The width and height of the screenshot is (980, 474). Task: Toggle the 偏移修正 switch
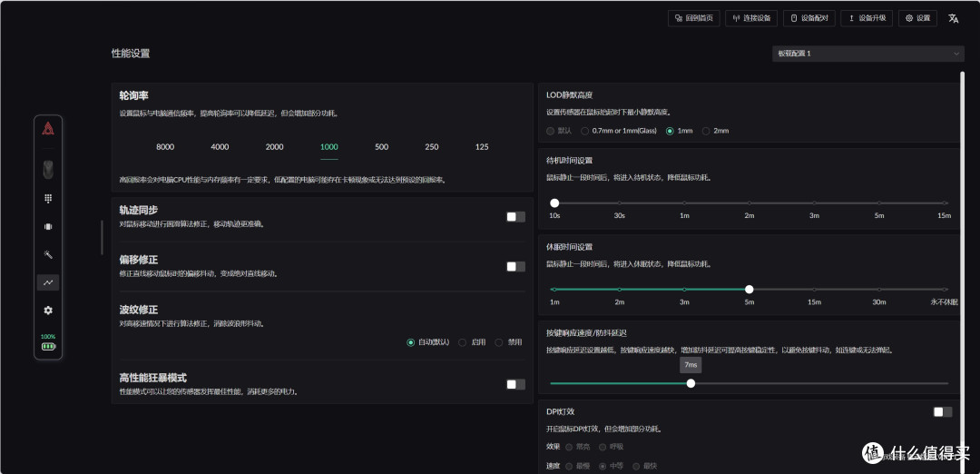pyautogui.click(x=515, y=266)
